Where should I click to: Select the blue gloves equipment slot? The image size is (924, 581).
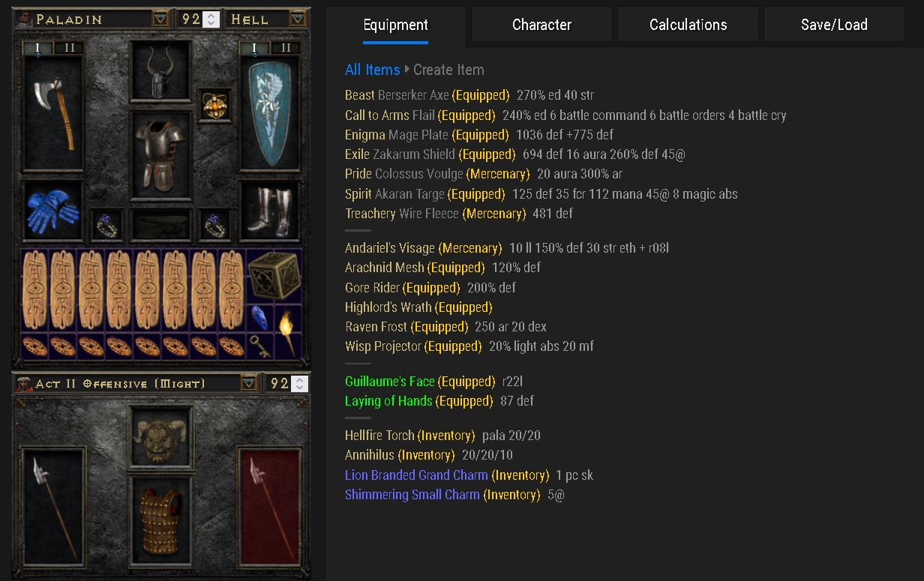(52, 211)
